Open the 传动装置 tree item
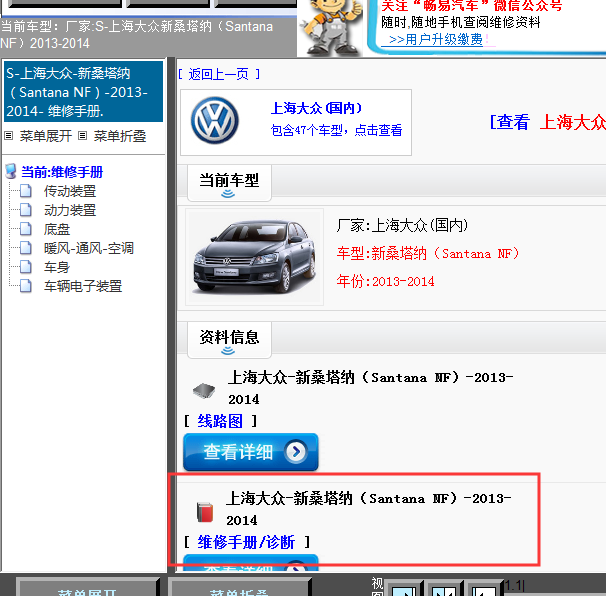Screen dimensions: 606x596 click(x=70, y=191)
